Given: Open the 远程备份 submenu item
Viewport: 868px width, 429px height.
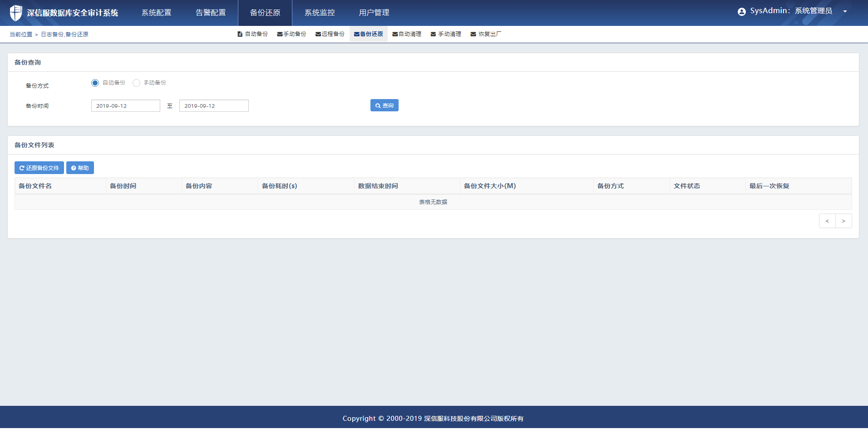Looking at the screenshot, I should (x=330, y=34).
